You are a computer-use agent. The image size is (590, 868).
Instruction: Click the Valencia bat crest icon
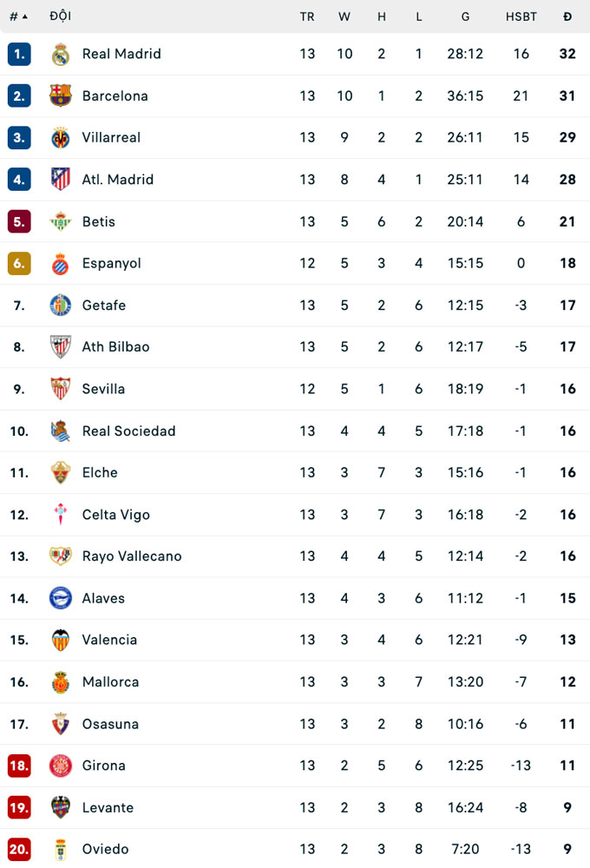pyautogui.click(x=60, y=640)
